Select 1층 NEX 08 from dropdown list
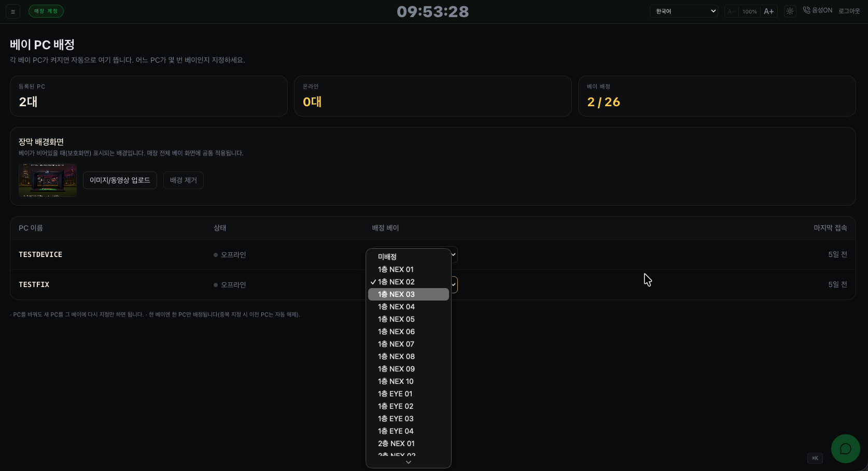Viewport: 868px width, 471px height. pyautogui.click(x=409, y=356)
